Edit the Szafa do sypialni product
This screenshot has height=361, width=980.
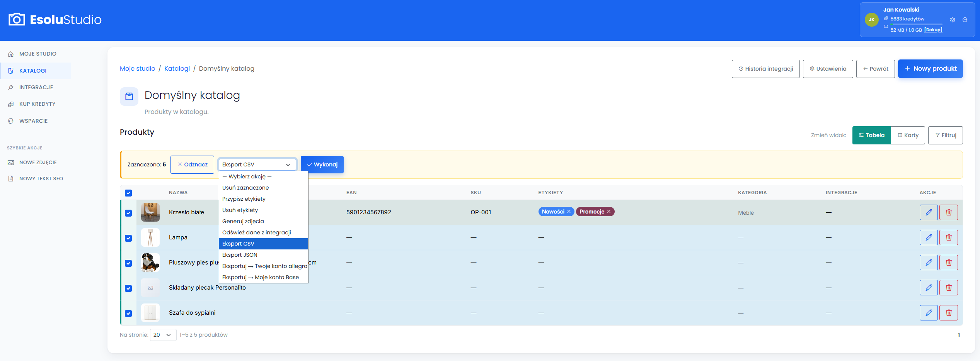click(929, 313)
